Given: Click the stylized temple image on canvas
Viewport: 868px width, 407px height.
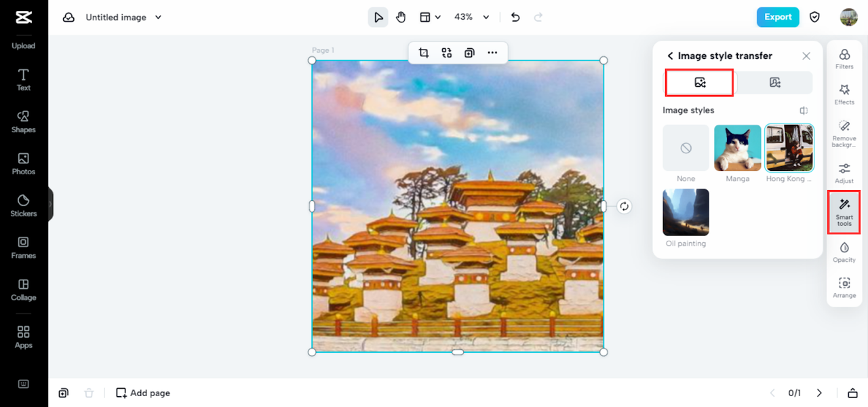Looking at the screenshot, I should coord(458,206).
